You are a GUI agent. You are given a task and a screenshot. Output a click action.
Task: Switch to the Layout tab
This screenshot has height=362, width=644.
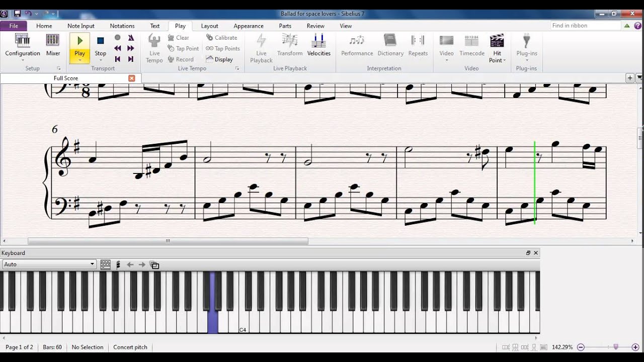(210, 26)
